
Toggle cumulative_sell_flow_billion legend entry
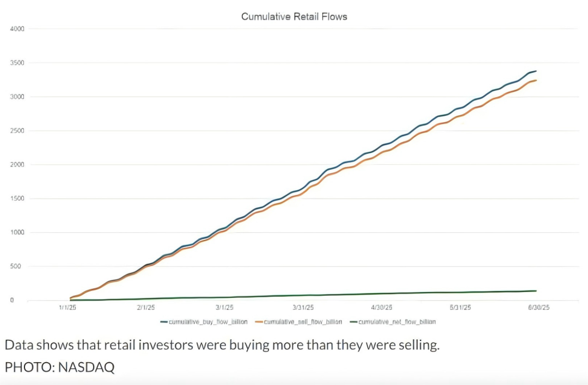[x=299, y=322]
